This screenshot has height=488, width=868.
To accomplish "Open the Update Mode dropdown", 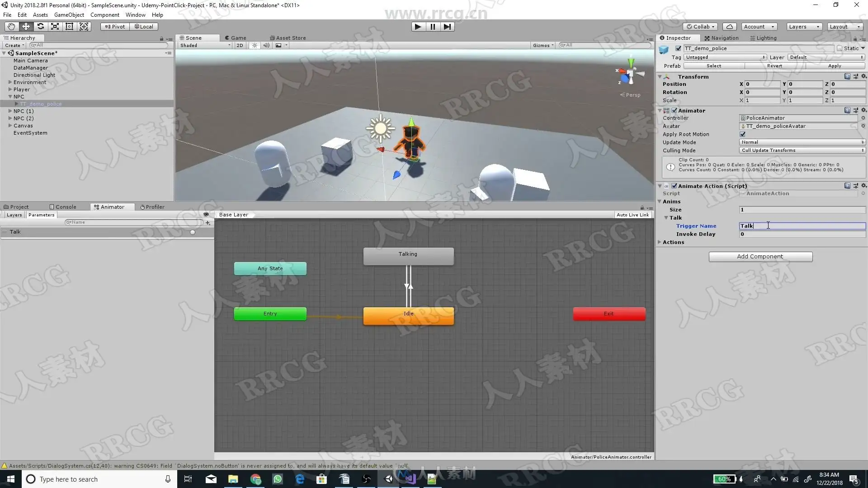I will [802, 142].
